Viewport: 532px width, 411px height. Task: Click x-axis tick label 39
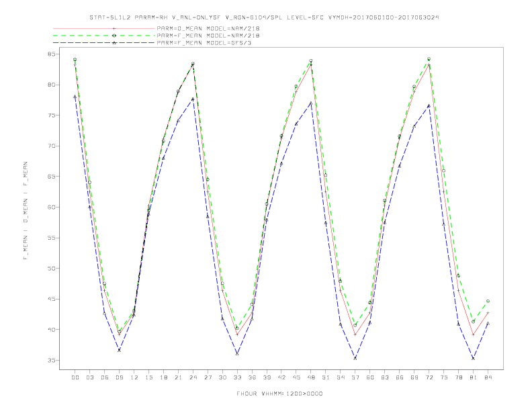[267, 377]
